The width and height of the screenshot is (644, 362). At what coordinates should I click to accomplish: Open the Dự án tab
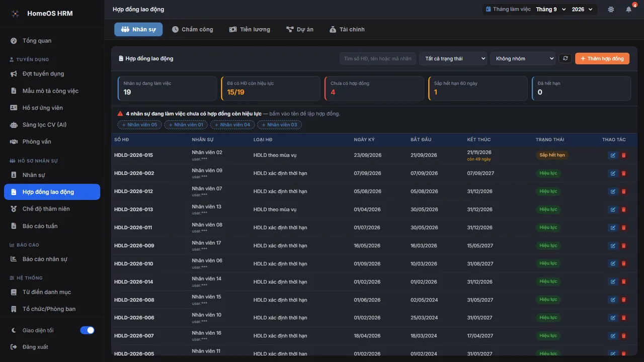(x=300, y=30)
